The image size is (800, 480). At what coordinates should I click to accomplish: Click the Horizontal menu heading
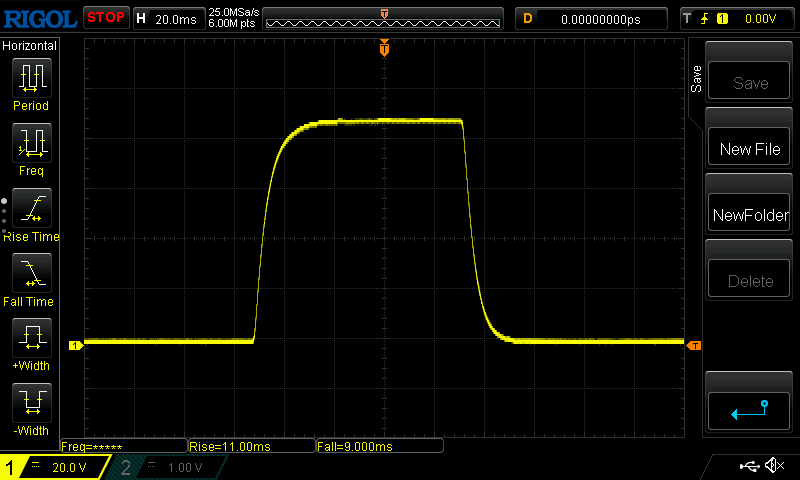pos(30,45)
